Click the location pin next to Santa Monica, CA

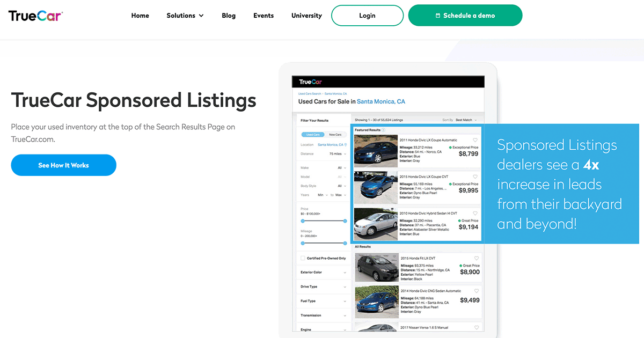[x=345, y=145]
